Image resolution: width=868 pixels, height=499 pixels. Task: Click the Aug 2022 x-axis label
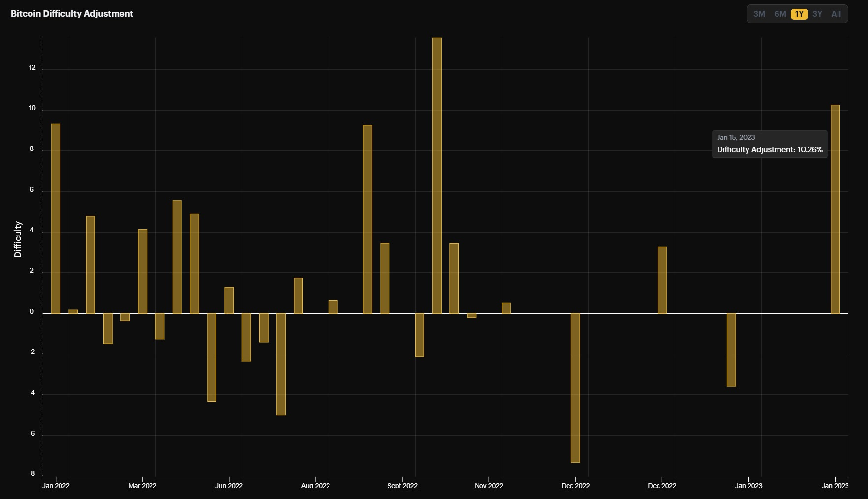click(316, 486)
